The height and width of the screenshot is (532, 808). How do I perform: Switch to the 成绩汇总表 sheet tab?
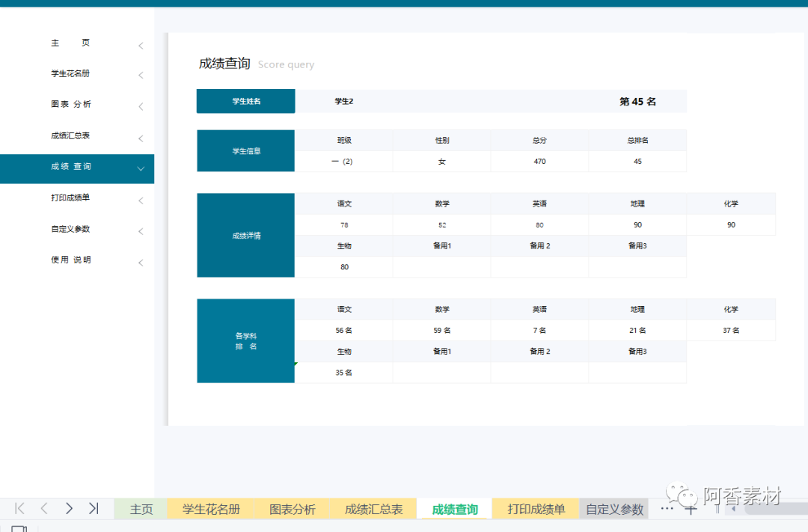pyautogui.click(x=373, y=510)
